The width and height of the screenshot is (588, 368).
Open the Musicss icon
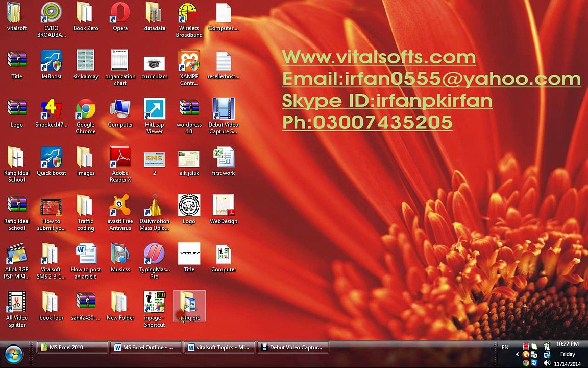click(x=120, y=258)
